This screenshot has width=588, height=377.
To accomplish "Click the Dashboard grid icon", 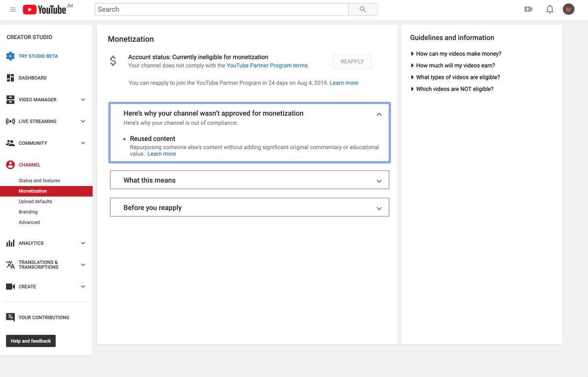I will [x=10, y=78].
